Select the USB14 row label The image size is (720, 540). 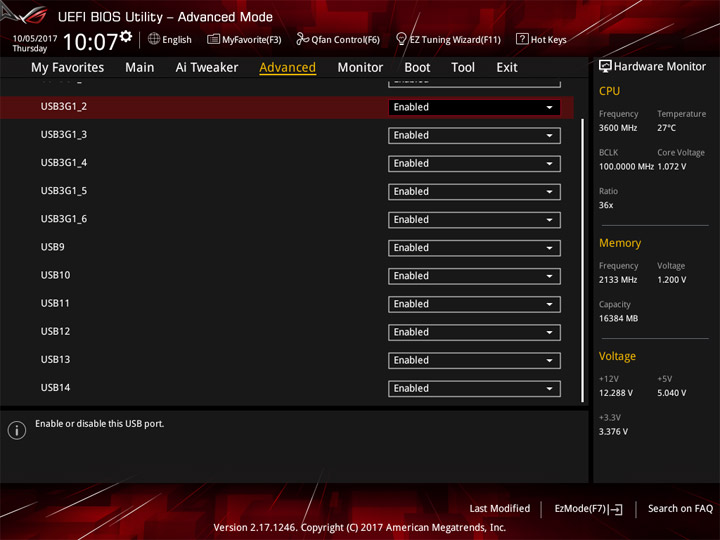tap(56, 388)
